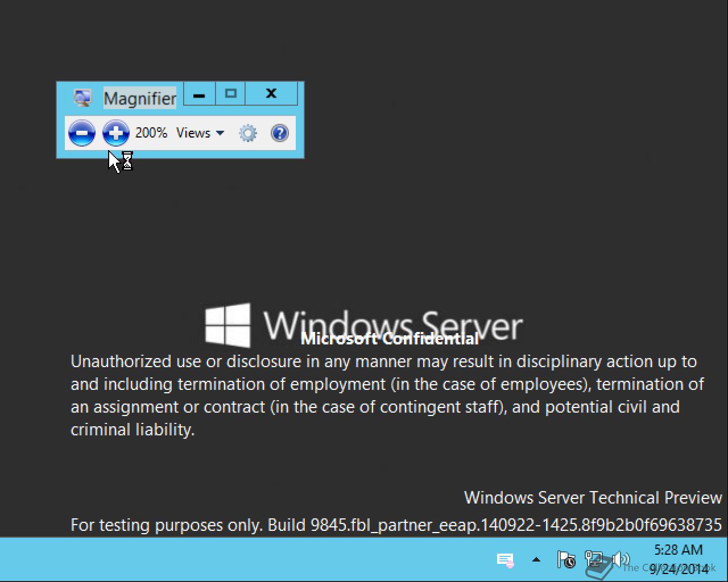The height and width of the screenshot is (582, 728).
Task: Open the volume speaker icon
Action: coord(621,560)
